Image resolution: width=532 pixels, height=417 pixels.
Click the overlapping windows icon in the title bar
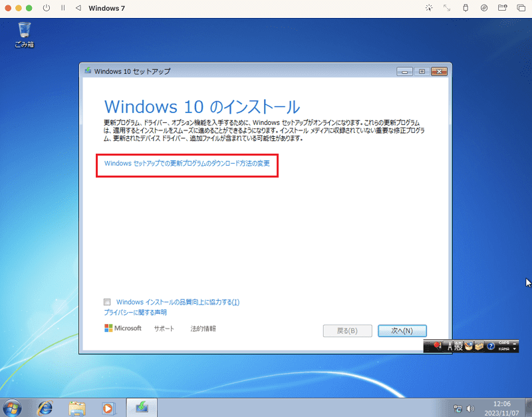[x=521, y=8]
